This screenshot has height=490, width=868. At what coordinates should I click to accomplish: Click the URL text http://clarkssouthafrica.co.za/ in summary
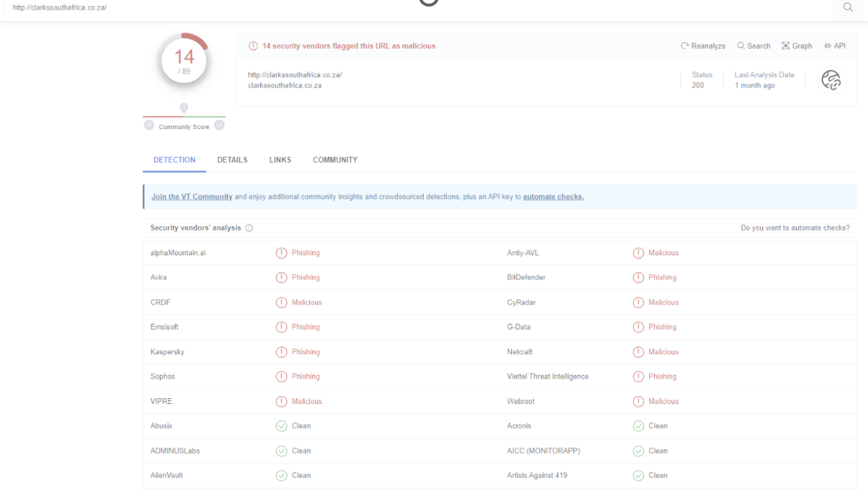(295, 75)
